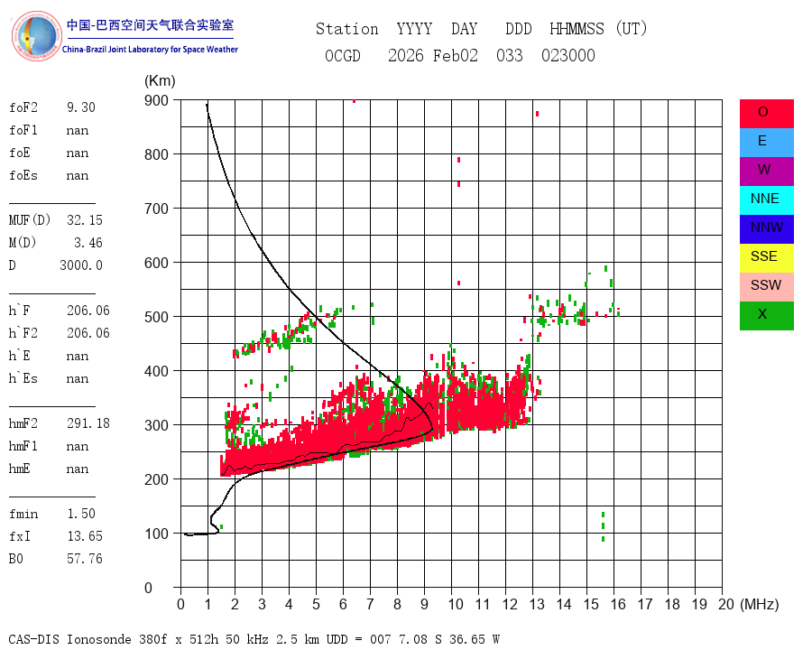Click the station code OCGD
The image size is (812, 650).
[x=342, y=56]
